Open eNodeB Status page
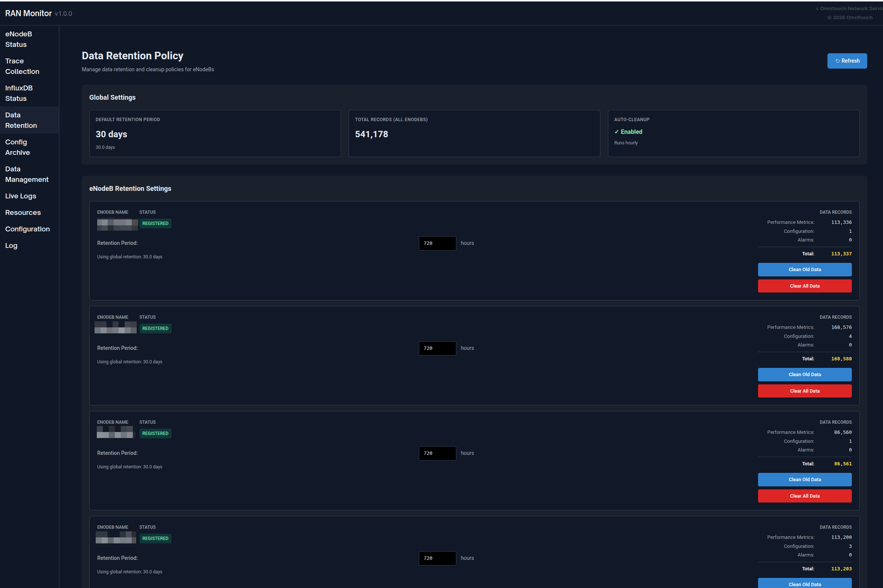This screenshot has width=883, height=588. [x=19, y=39]
